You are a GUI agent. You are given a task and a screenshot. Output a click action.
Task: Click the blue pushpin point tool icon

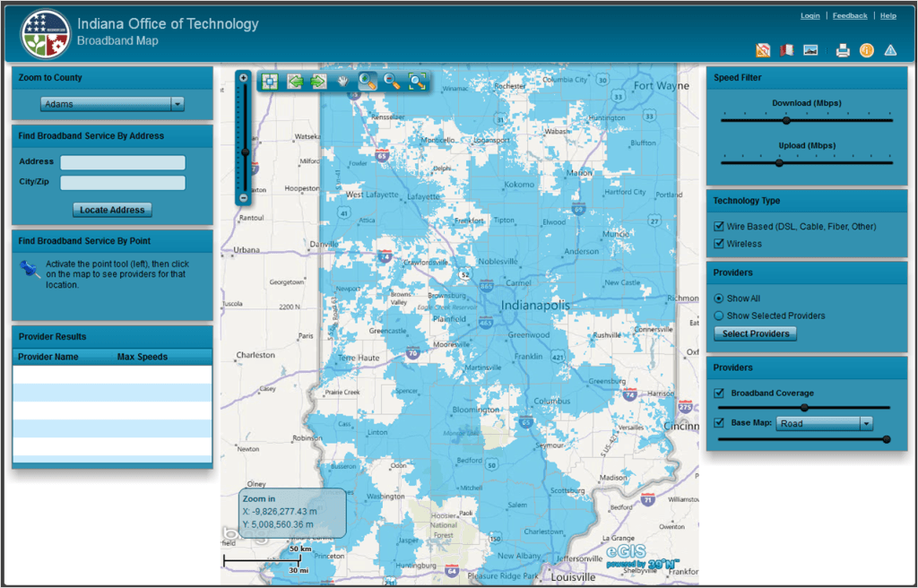(30, 270)
